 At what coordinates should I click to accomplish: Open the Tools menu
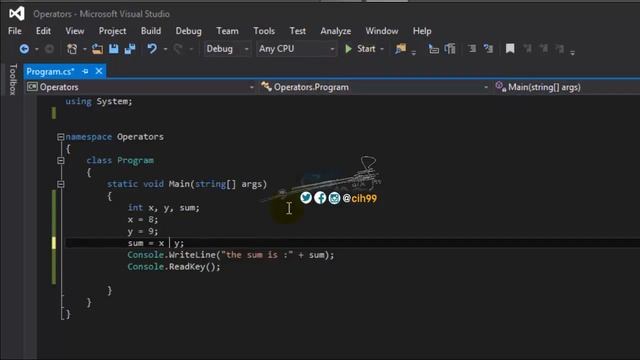pyautogui.click(x=264, y=31)
